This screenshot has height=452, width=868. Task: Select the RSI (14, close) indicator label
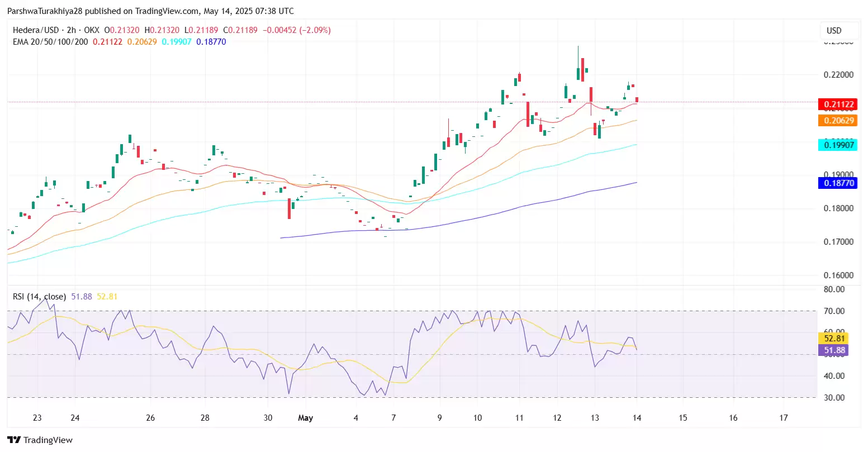39,297
